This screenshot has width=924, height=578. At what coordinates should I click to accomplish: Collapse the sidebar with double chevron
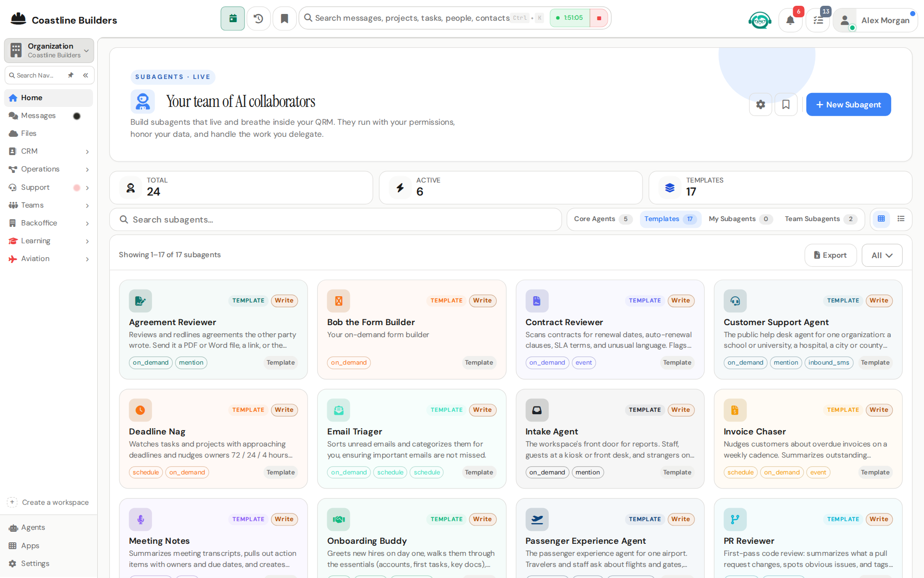point(86,75)
